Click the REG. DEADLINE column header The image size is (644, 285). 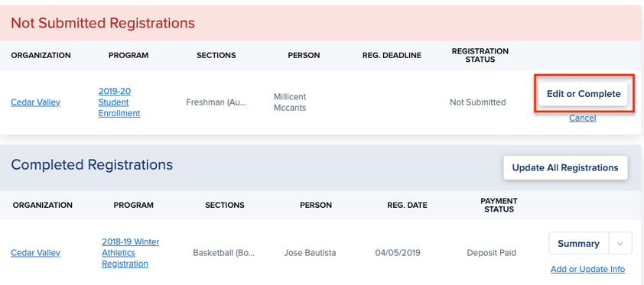pyautogui.click(x=392, y=55)
